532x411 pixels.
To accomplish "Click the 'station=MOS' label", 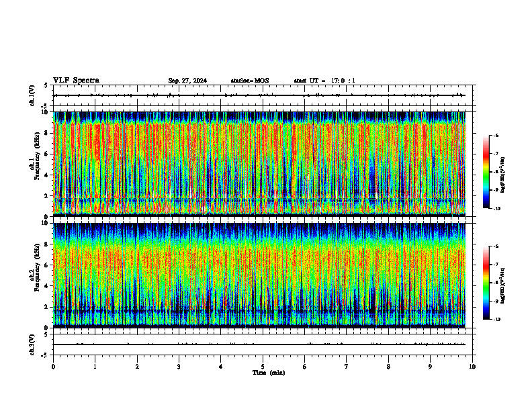I will click(x=250, y=81).
